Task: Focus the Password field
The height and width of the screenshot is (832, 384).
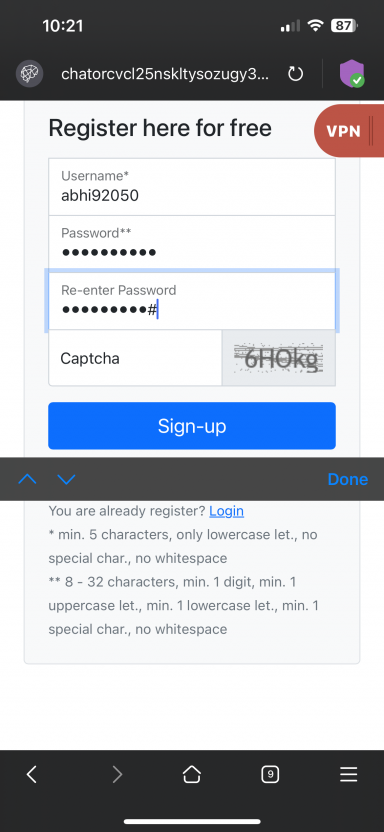Action: [x=192, y=244]
